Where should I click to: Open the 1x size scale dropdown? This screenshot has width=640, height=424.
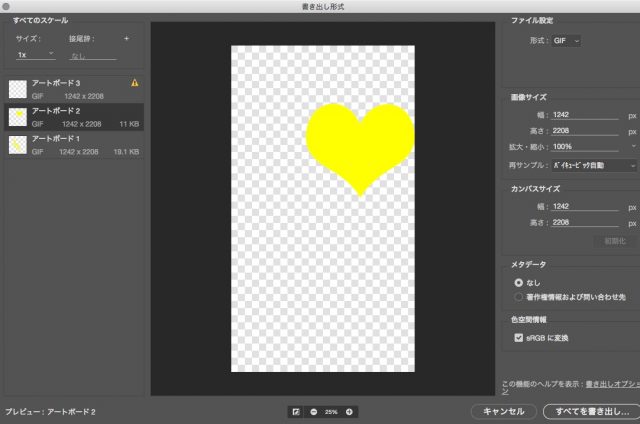pos(35,54)
